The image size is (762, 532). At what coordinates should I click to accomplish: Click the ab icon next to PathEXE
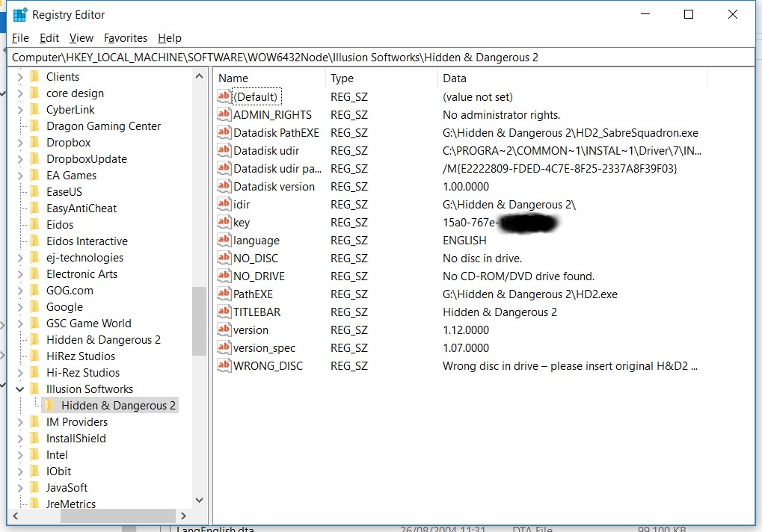click(x=224, y=294)
